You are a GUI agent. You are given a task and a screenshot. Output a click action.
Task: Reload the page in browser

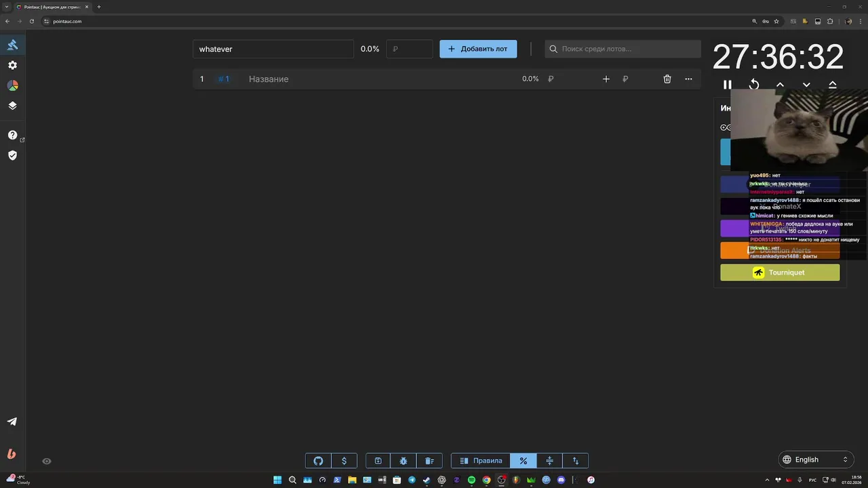tap(31, 21)
